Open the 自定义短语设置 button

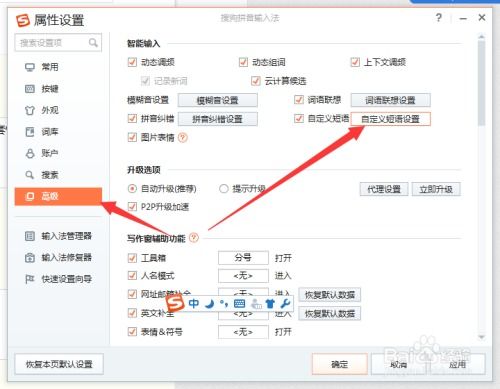click(390, 119)
